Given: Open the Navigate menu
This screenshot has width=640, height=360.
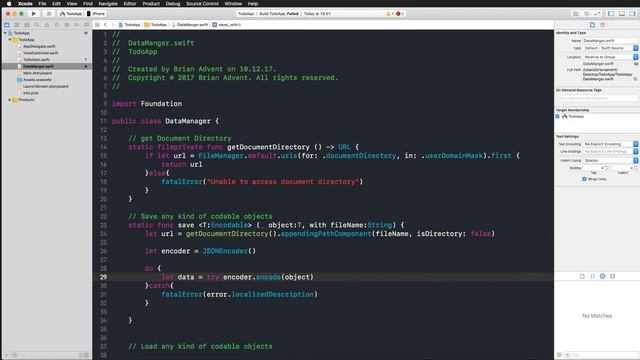Looking at the screenshot, I should (108, 4).
